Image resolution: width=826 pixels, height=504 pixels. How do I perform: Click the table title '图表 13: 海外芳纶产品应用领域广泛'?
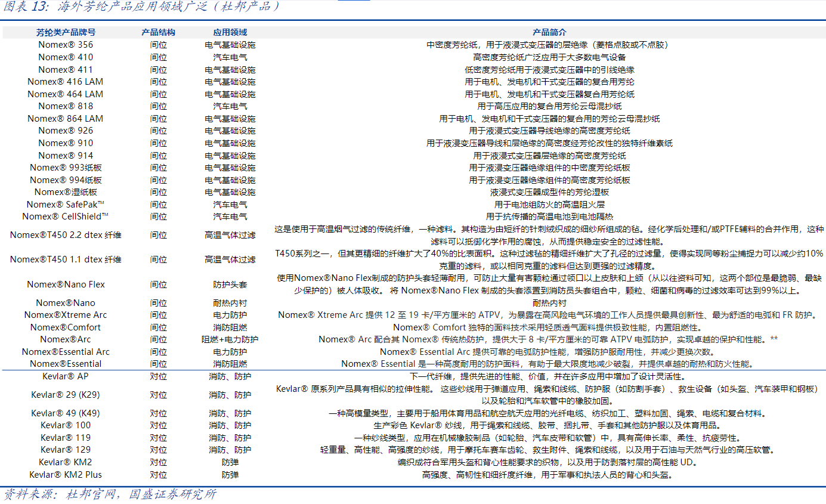tap(141, 7)
